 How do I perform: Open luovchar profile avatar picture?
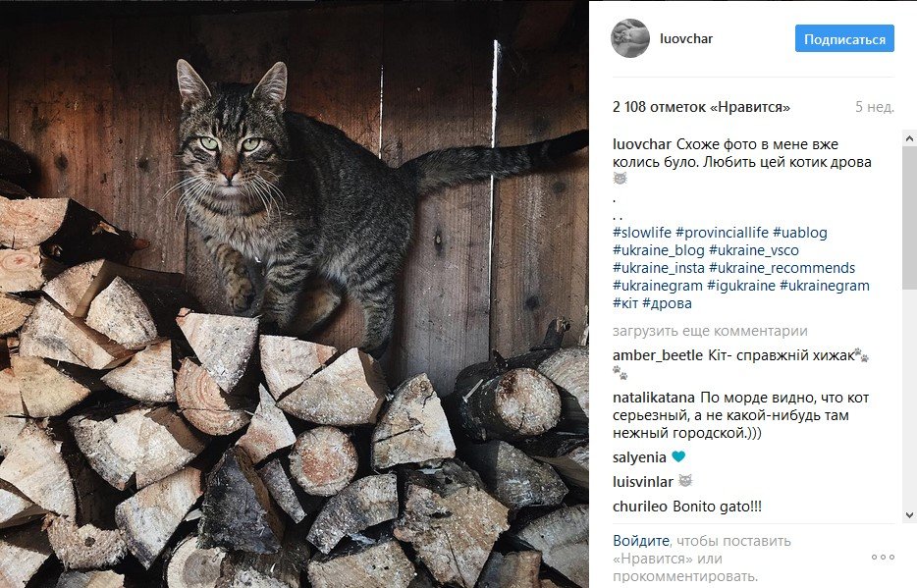(x=630, y=38)
